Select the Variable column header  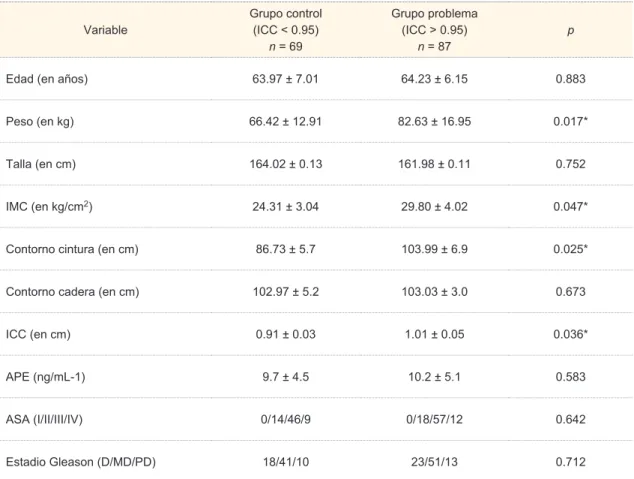(x=105, y=30)
